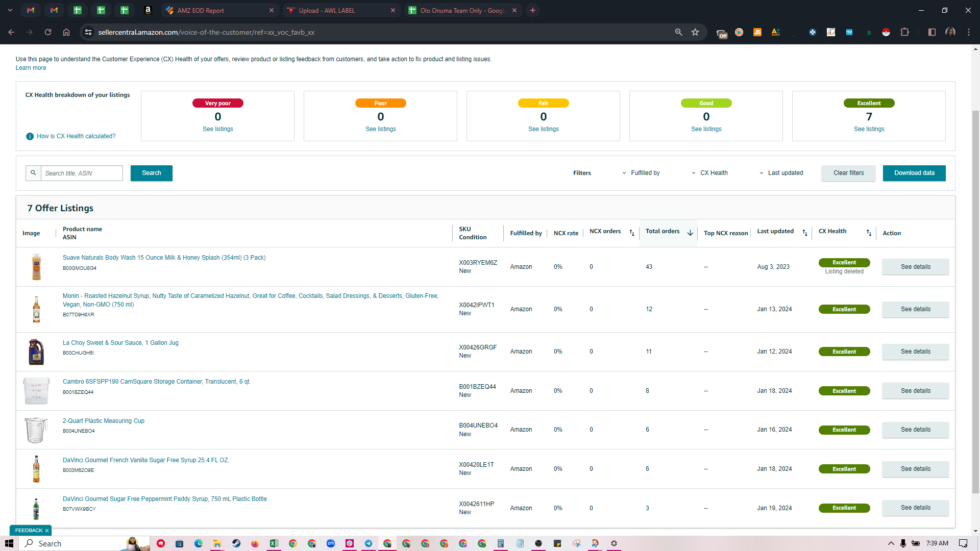Click Clear filters button
This screenshot has width=980, height=551.
tap(848, 173)
